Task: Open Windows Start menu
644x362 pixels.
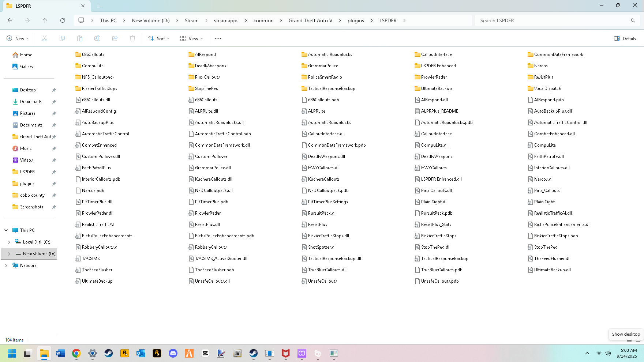Action: 12,353
